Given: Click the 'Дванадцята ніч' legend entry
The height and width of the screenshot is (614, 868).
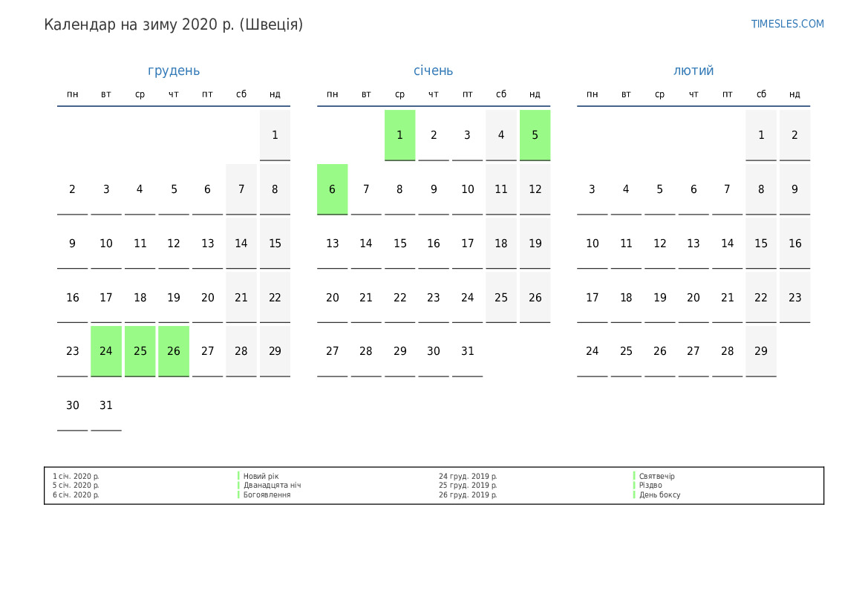Looking at the screenshot, I should [x=272, y=485].
